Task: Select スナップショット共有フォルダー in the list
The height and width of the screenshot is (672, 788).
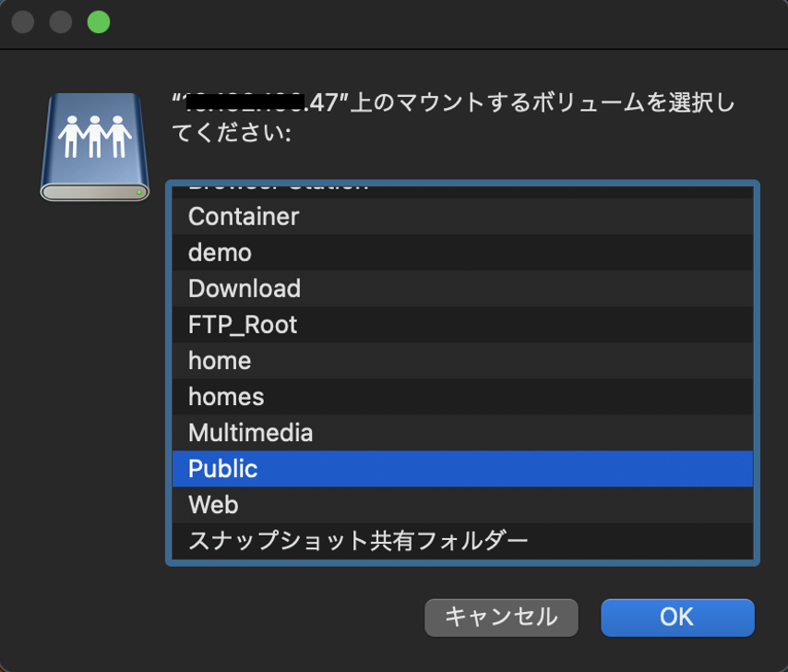Action: [x=358, y=540]
